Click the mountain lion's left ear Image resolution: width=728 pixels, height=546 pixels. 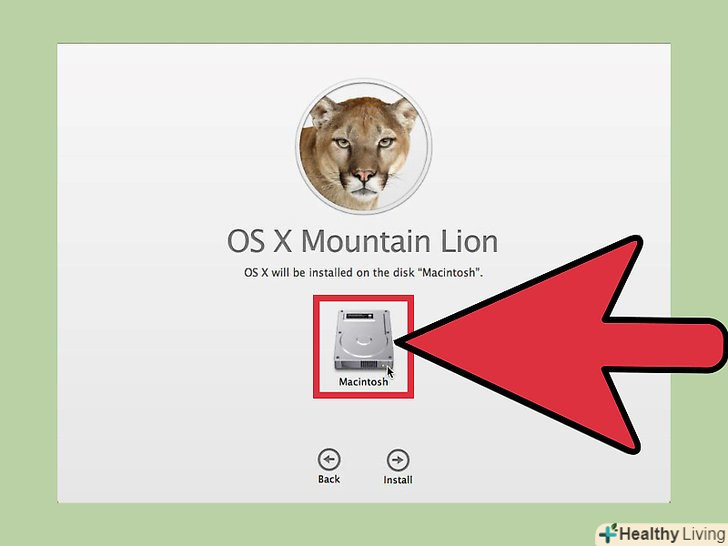pos(322,111)
